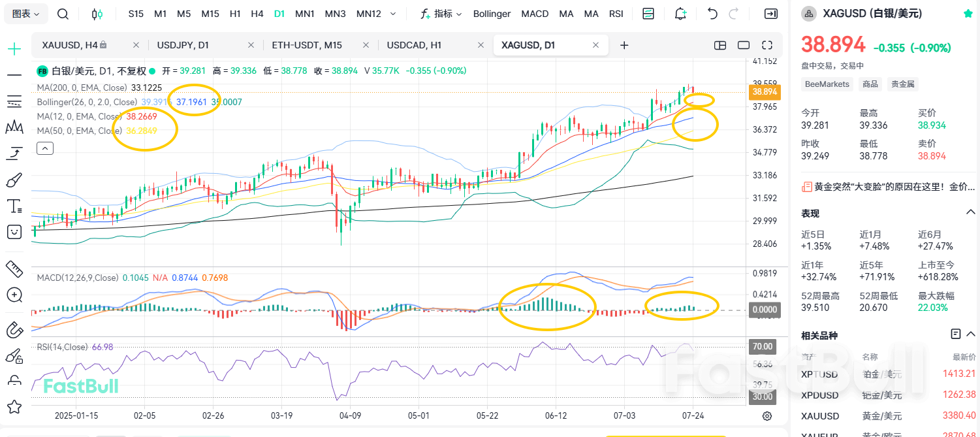
Task: Select the Emoji sticker tool
Action: (x=14, y=232)
